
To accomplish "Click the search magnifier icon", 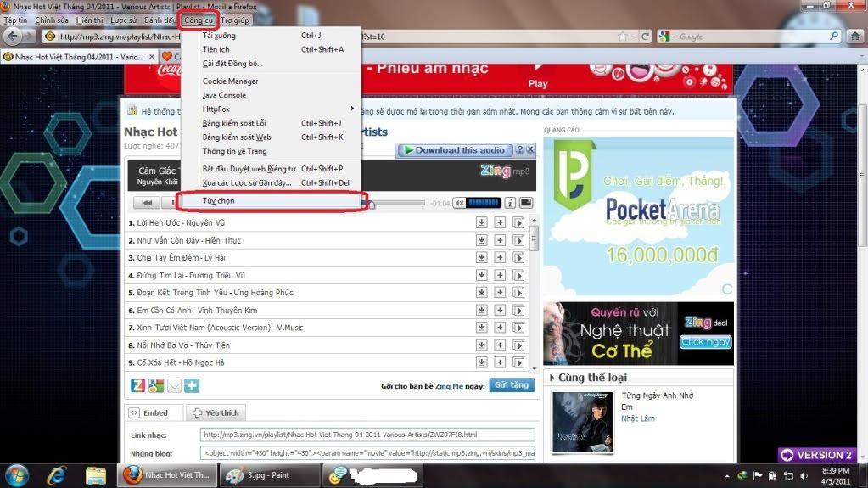I will pos(834,36).
